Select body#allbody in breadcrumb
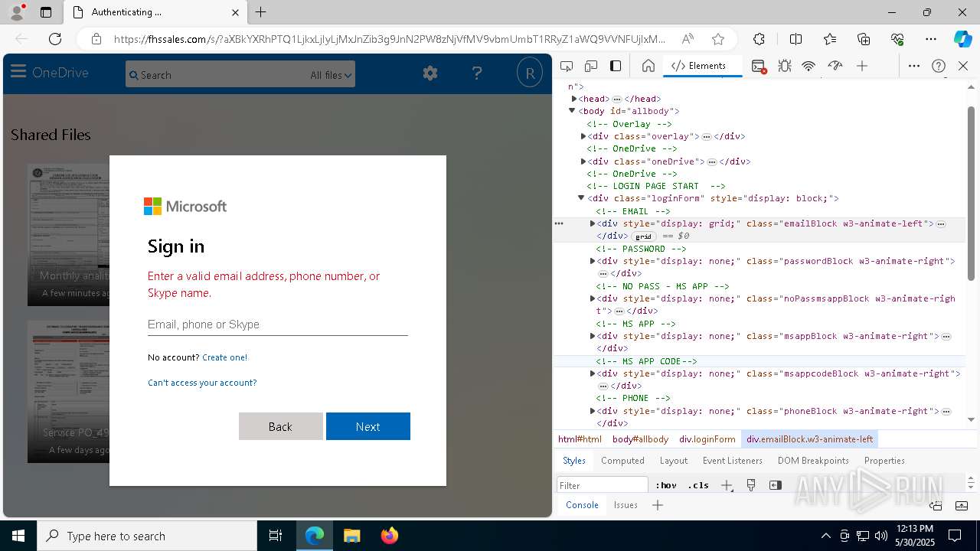980x551 pixels. 640,439
